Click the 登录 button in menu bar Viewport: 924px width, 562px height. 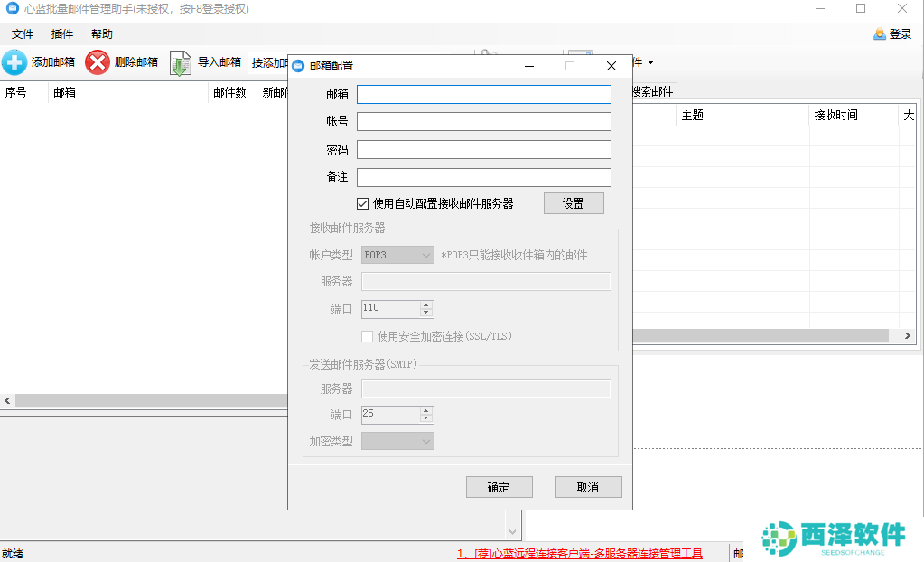pyautogui.click(x=892, y=34)
